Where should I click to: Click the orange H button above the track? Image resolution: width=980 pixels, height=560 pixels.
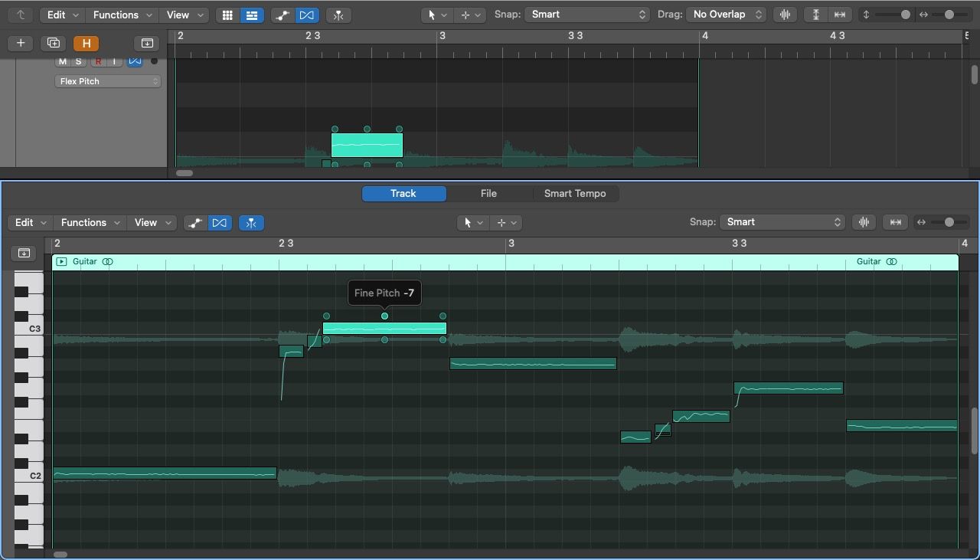(x=86, y=44)
